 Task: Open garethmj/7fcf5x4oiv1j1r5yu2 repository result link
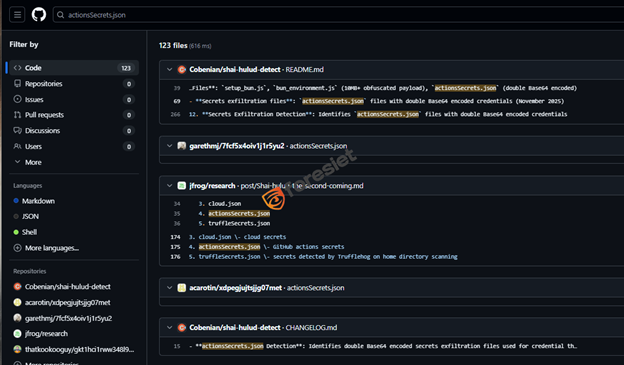pos(237,146)
